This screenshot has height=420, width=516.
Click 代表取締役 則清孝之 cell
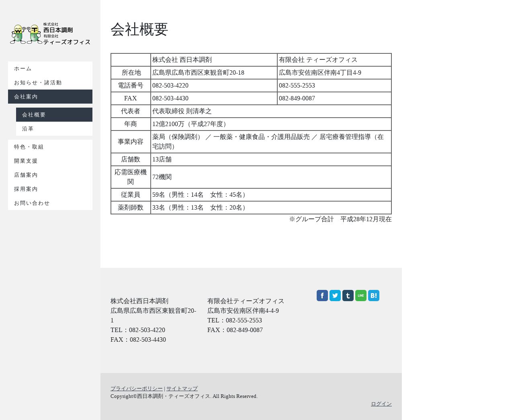271,111
